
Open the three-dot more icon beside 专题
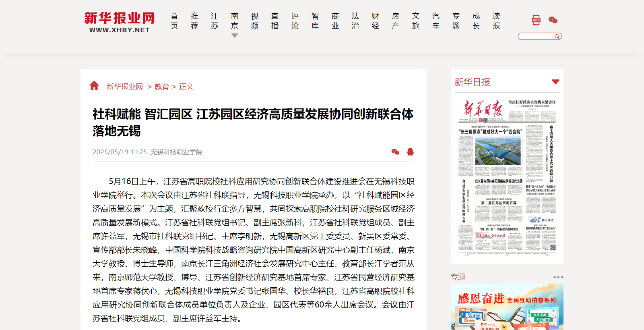click(558, 277)
